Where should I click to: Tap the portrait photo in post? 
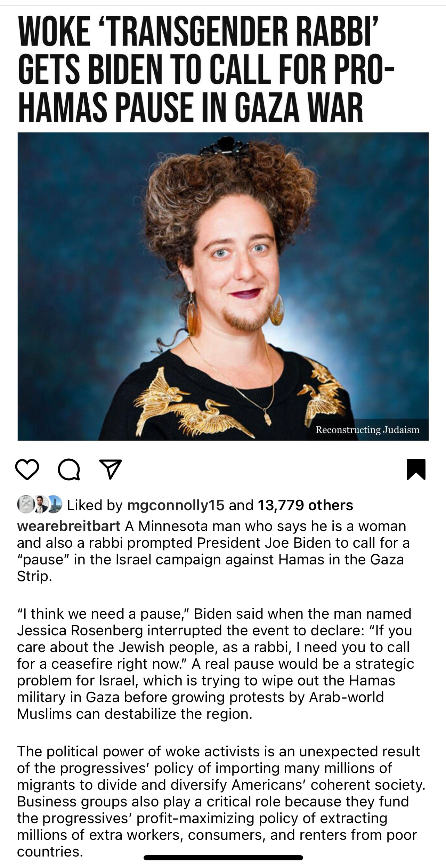coord(223,286)
